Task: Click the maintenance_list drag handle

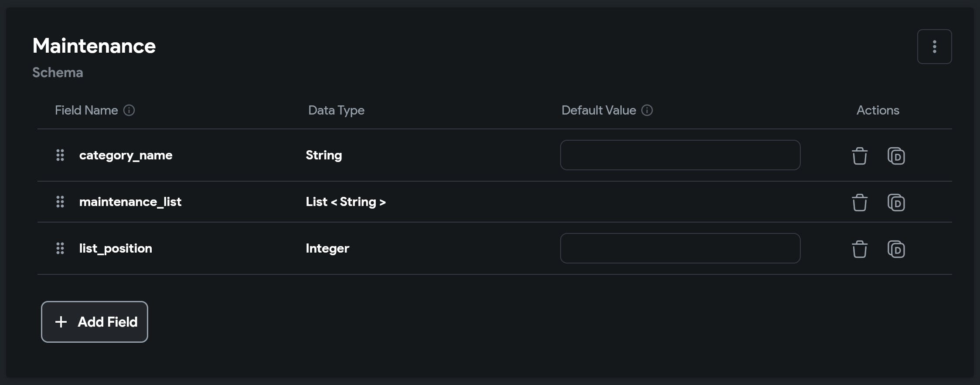Action: (60, 202)
